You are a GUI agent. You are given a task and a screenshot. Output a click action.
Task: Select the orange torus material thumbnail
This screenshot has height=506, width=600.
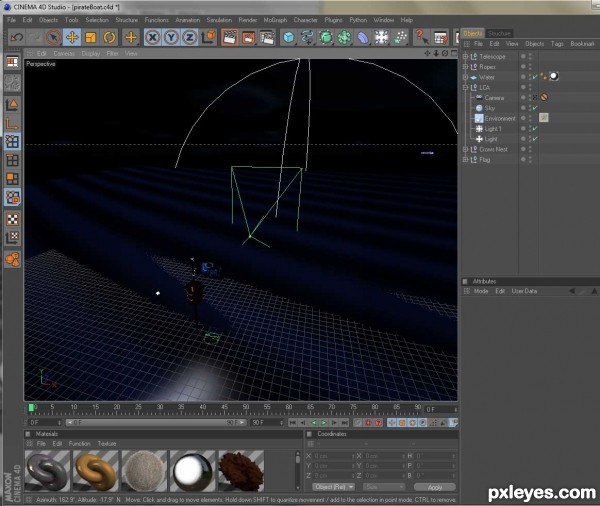[x=96, y=471]
